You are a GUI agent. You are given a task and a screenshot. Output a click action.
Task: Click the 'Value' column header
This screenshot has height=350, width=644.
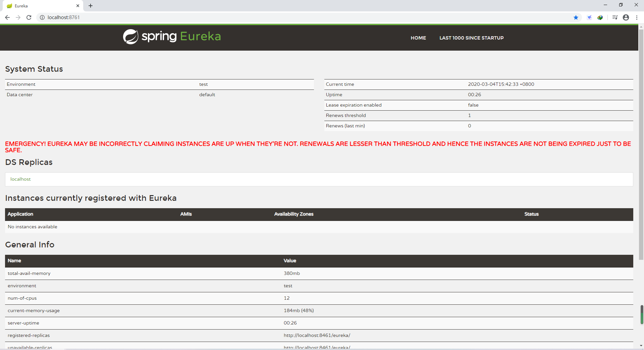[x=290, y=260]
